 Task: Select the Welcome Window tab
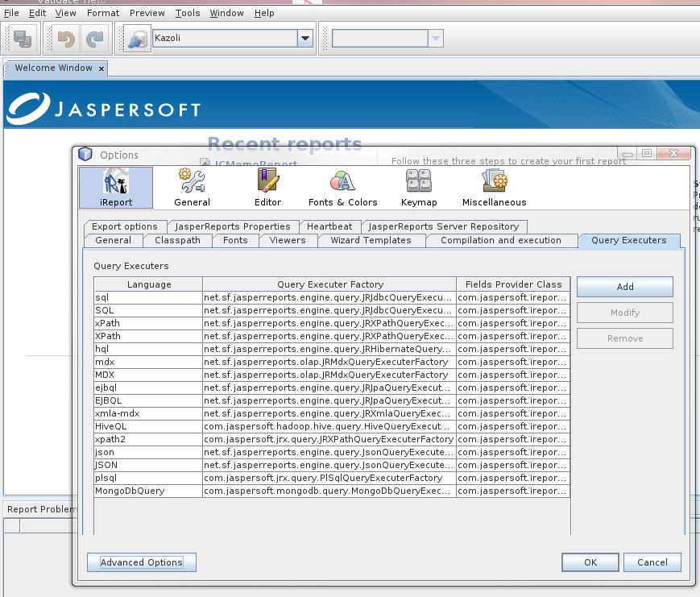pyautogui.click(x=54, y=68)
